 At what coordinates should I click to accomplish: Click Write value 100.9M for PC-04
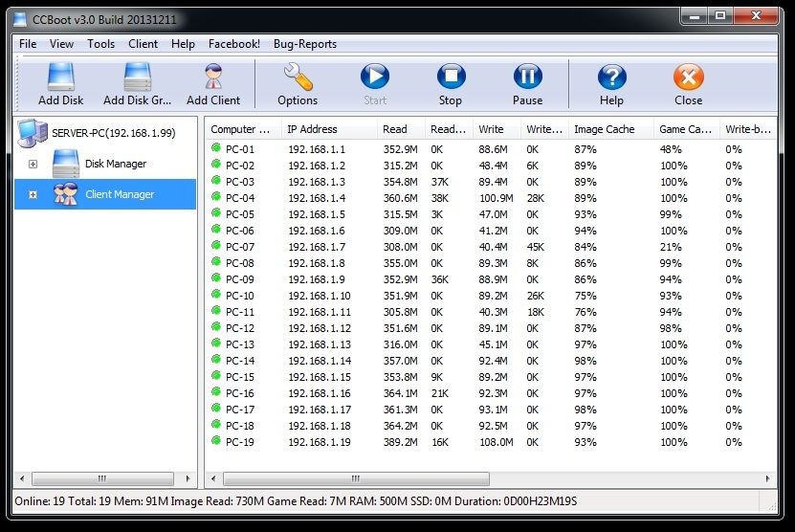(497, 198)
